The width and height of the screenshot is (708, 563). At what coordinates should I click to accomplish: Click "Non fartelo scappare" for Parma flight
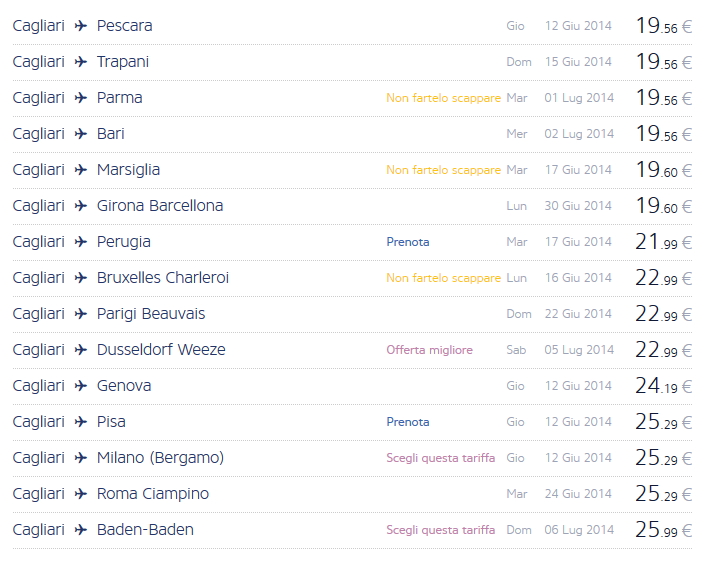443,98
